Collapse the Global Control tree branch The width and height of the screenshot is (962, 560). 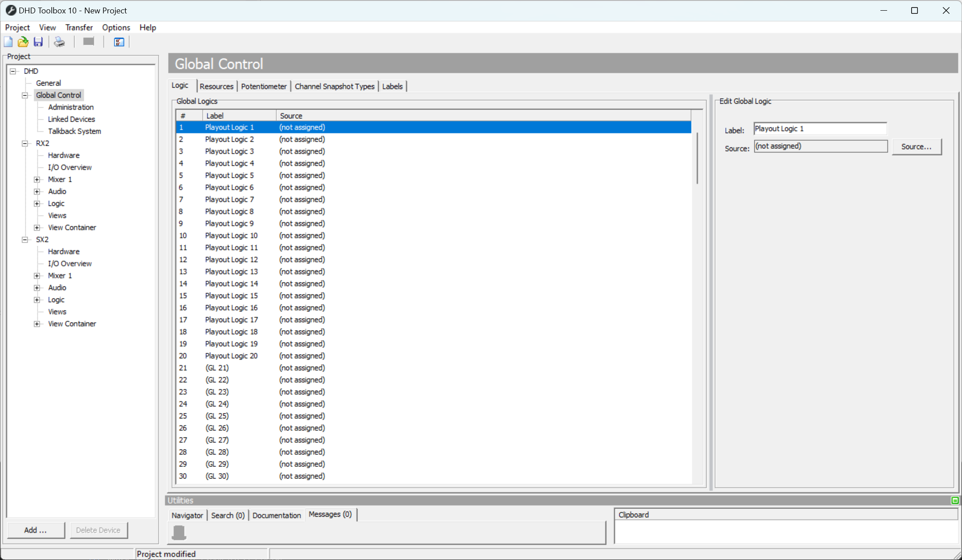coord(25,95)
